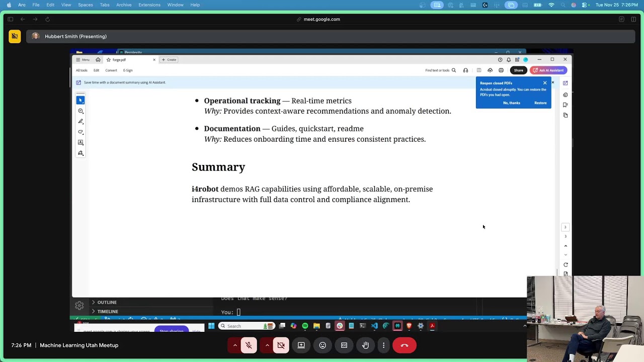The image size is (644, 362).
Task: Switch to the forge.pdf tab
Action: coord(131,60)
